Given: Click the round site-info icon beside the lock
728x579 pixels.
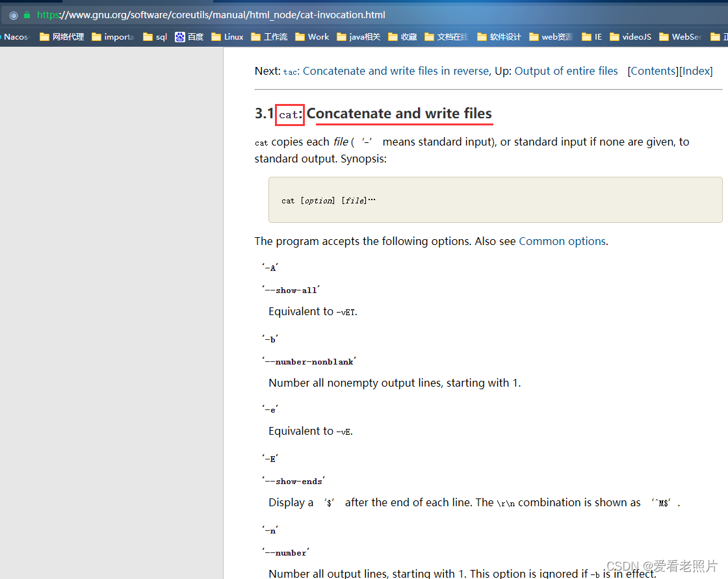Looking at the screenshot, I should [14, 15].
